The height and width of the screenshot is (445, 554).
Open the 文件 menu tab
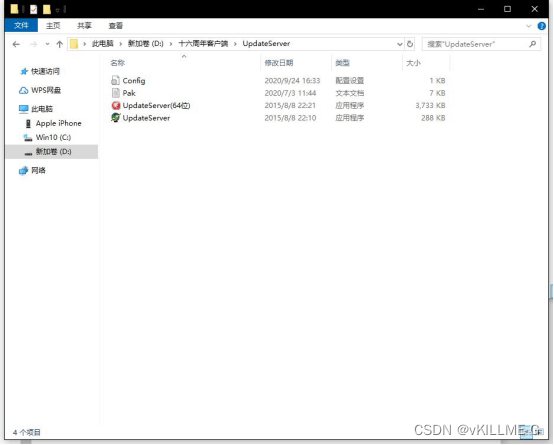coord(21,25)
